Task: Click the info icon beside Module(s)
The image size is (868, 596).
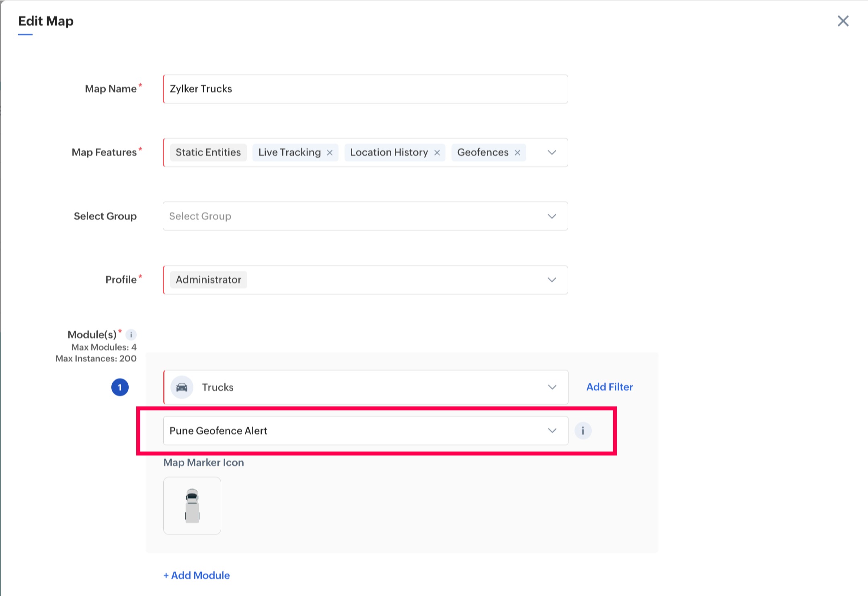Action: [x=131, y=334]
